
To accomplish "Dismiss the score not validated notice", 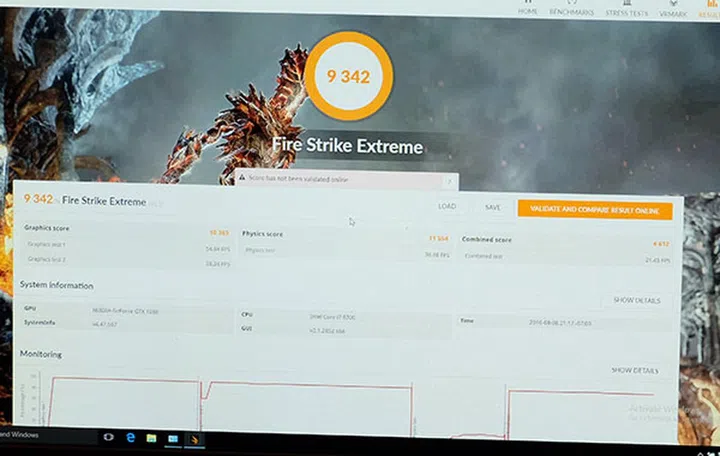I will click(449, 181).
